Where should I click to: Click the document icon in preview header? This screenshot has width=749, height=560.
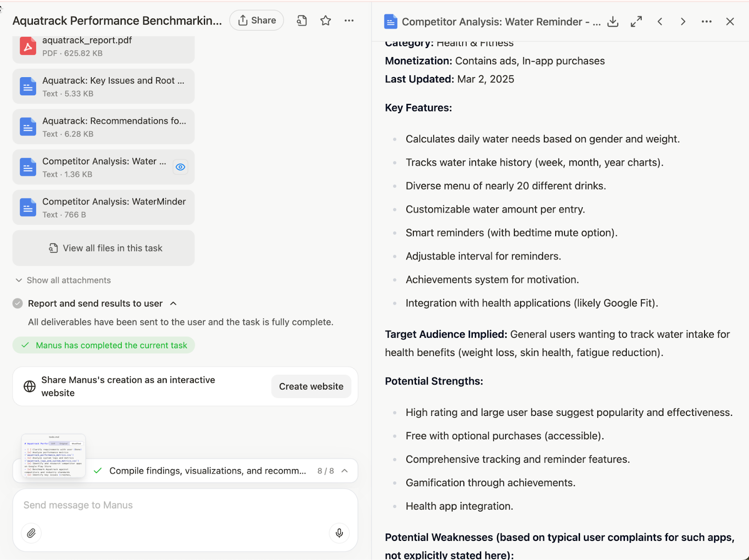[x=390, y=22]
